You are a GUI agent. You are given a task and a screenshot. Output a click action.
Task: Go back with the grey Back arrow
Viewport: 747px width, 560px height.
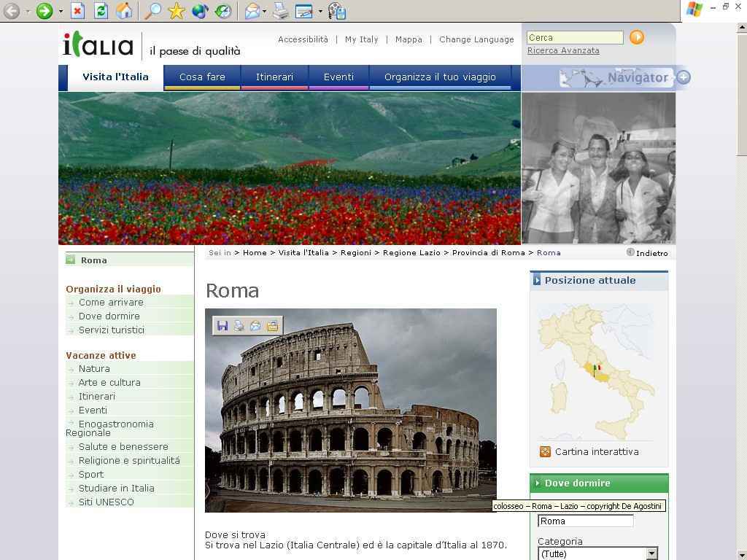12,10
